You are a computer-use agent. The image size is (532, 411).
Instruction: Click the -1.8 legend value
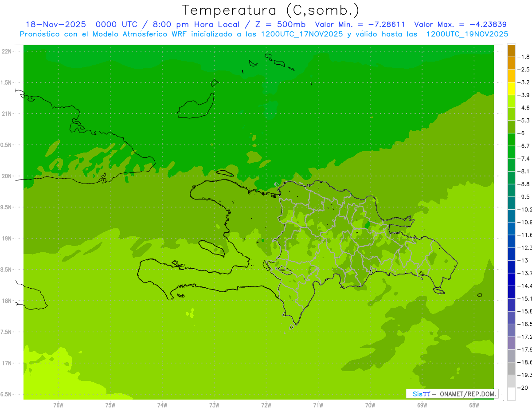pyautogui.click(x=524, y=57)
